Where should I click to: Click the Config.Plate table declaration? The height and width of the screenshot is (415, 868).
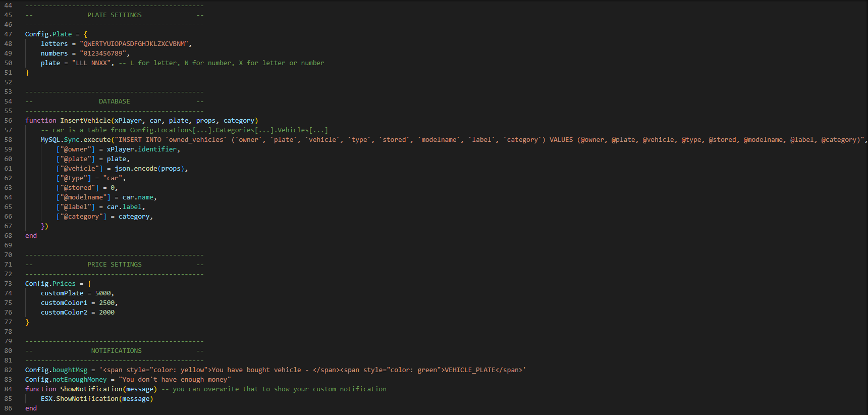click(48, 34)
